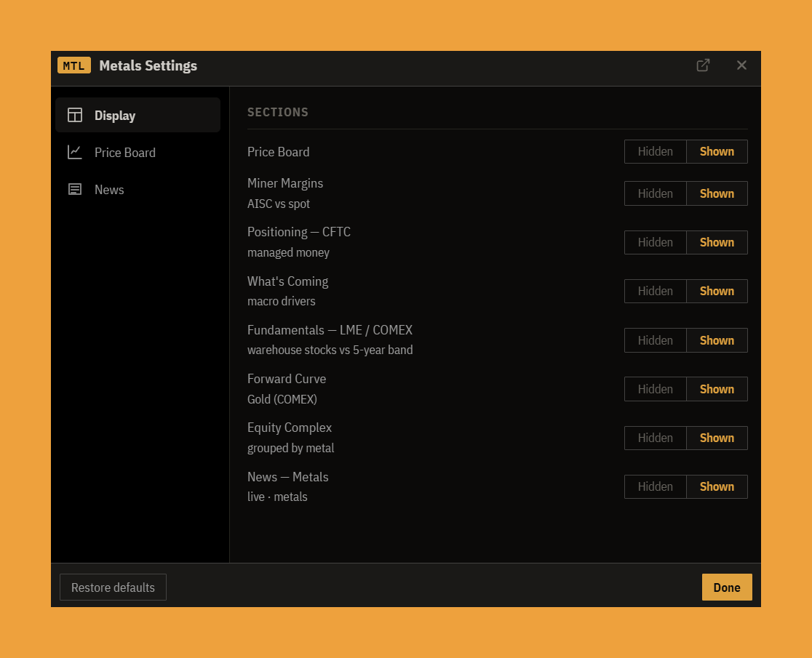Click the 'Fundamentals — LME / COMEX' label
This screenshot has height=658, width=812.
click(330, 330)
